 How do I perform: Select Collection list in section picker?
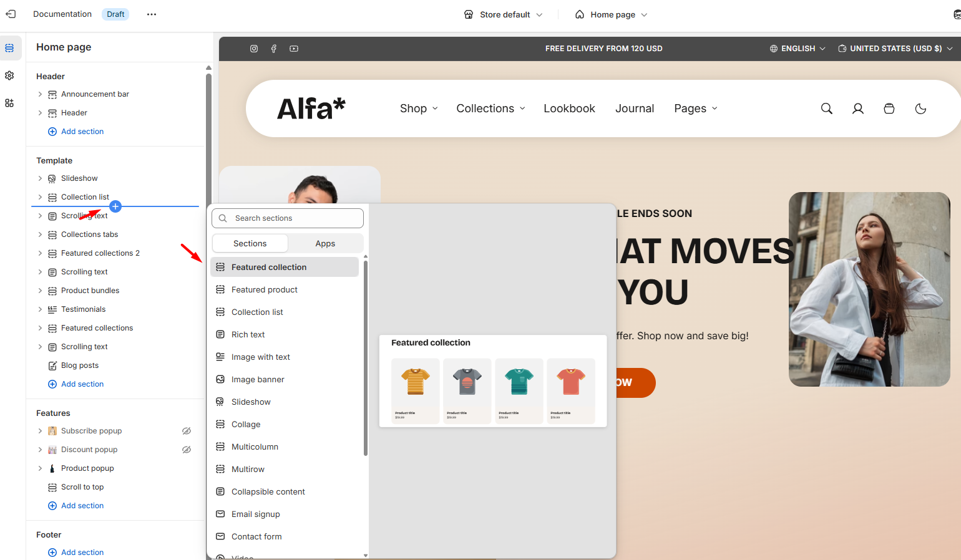[x=285, y=312]
